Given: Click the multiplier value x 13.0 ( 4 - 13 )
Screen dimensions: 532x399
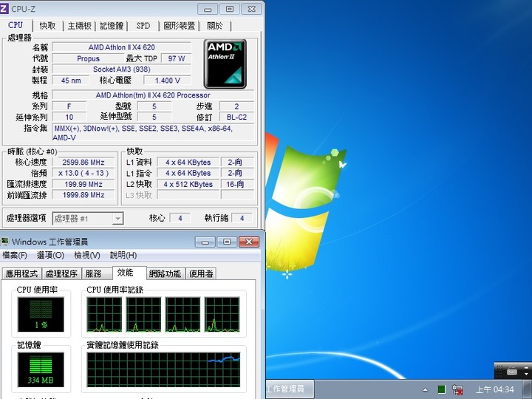Looking at the screenshot, I should 83,173.
